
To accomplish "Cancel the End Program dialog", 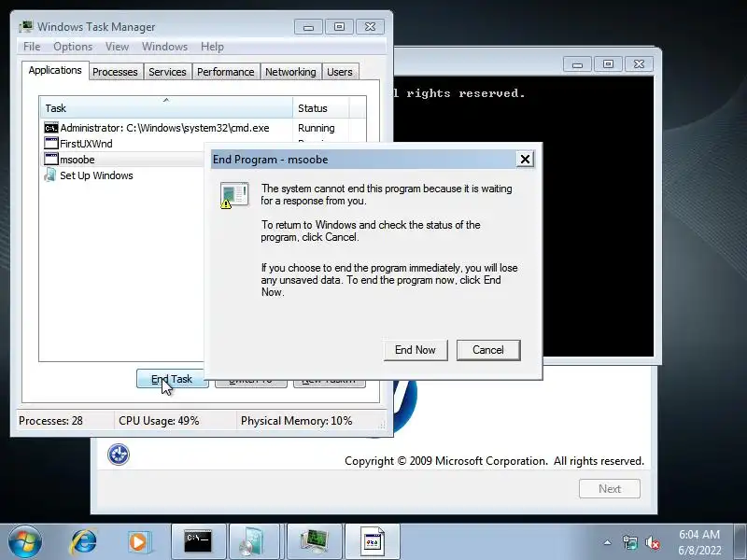I will tap(487, 350).
